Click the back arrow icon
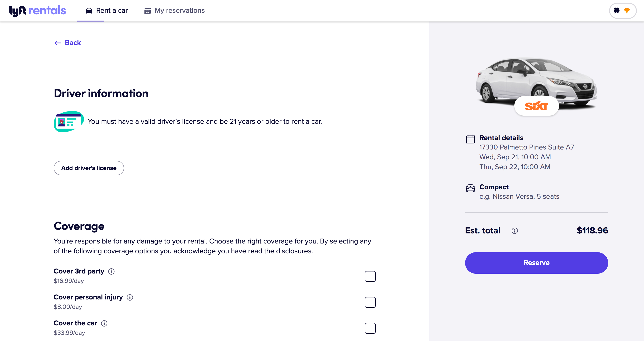Viewport: 644px width, 363px height. 58,43
